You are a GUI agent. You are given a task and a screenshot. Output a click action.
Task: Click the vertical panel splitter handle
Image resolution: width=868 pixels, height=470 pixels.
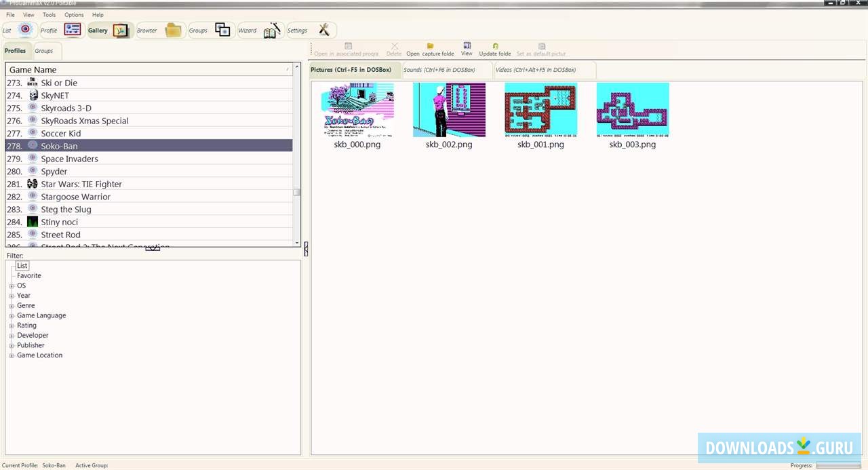pos(306,249)
